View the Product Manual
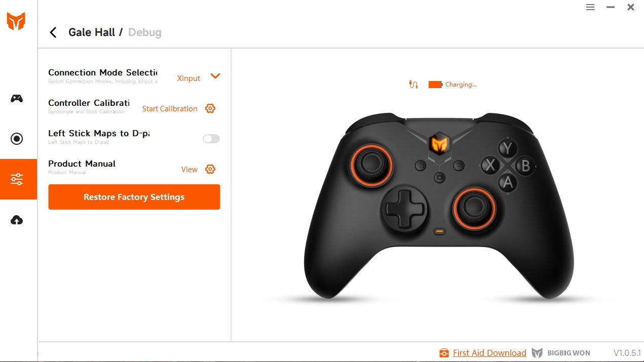Image resolution: width=644 pixels, height=362 pixels. (x=190, y=169)
